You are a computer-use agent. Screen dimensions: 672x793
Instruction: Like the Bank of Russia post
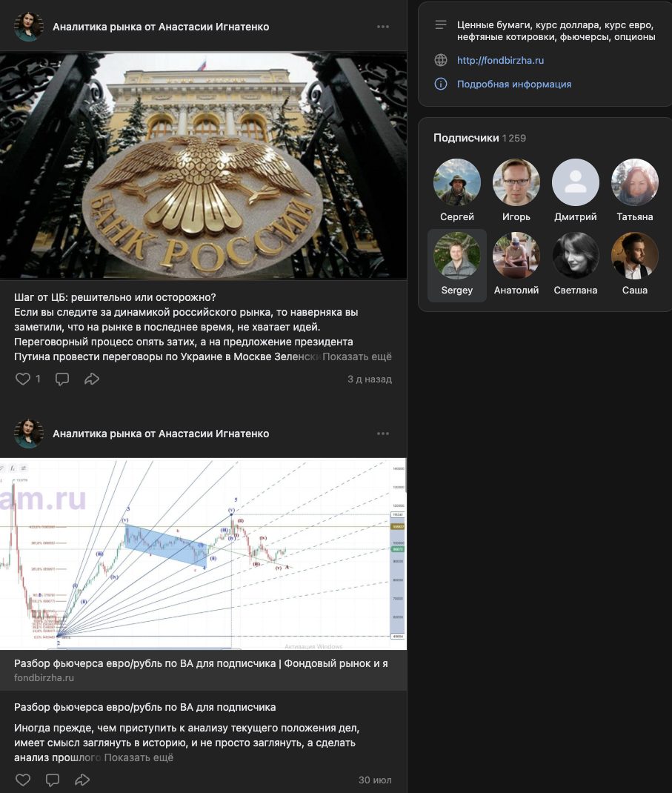point(23,379)
